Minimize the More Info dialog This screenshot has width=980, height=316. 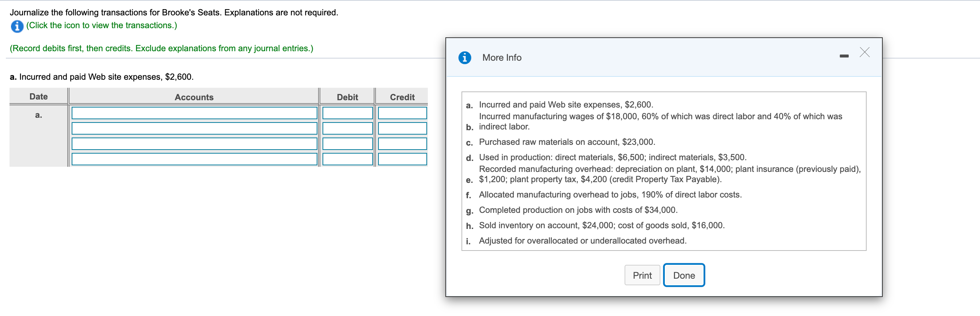[844, 56]
